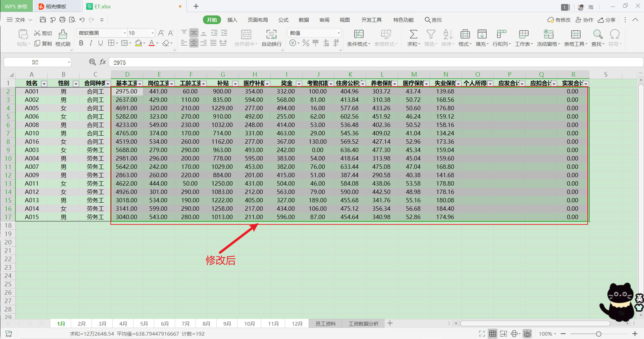Redo the last action

click(x=92, y=20)
